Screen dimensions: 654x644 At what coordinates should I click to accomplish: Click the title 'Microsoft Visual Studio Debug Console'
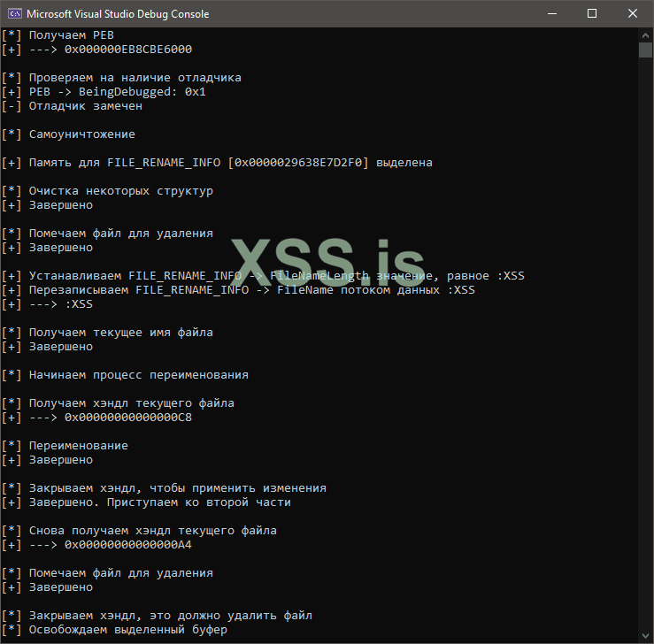click(x=118, y=14)
